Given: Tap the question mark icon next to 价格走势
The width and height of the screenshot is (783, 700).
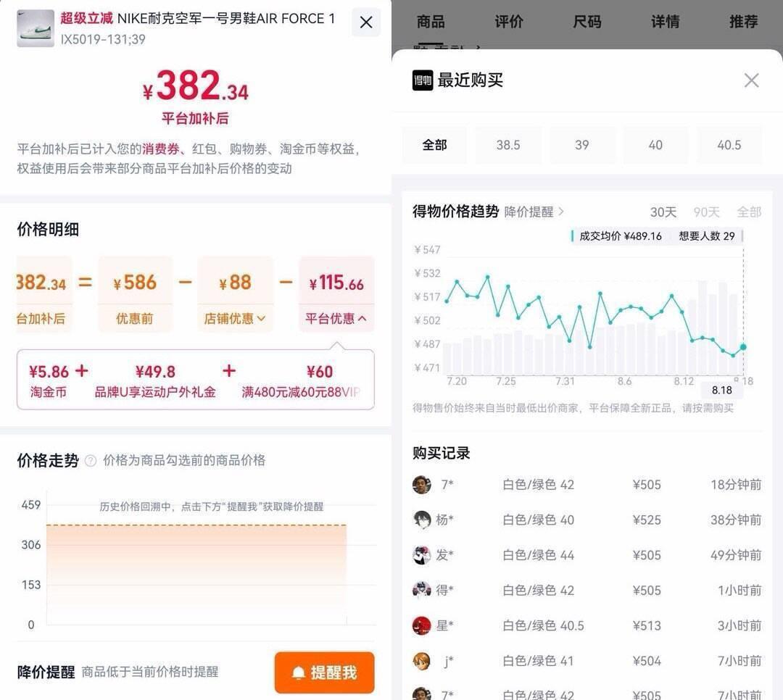Looking at the screenshot, I should coord(91,460).
